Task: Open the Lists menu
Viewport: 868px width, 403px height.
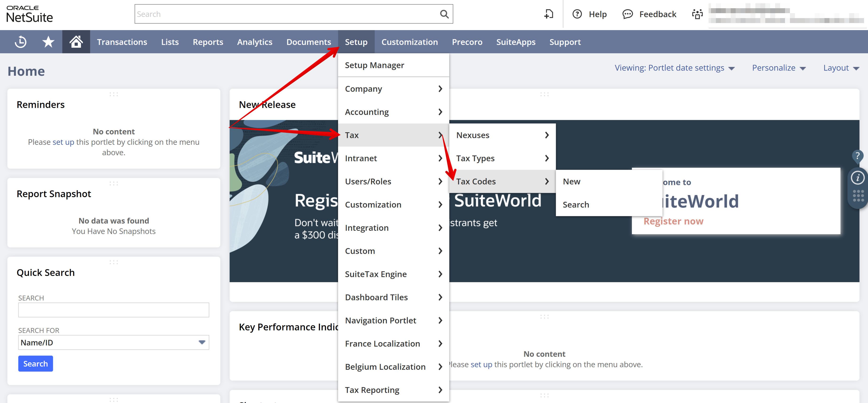Action: tap(170, 42)
